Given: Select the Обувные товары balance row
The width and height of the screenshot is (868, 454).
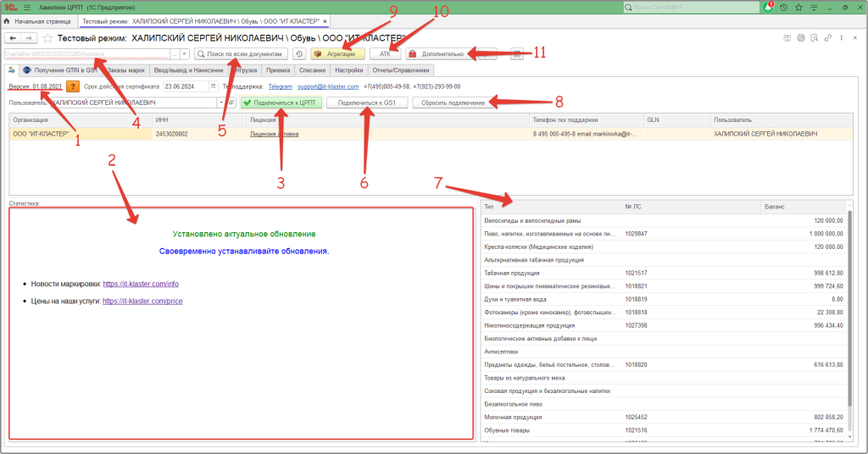Looking at the screenshot, I should 663,430.
